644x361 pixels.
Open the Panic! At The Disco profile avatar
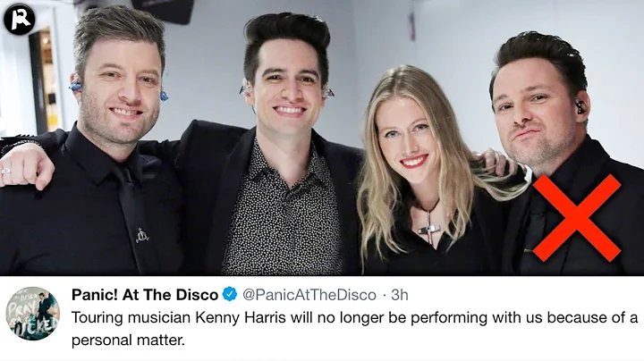pos(32,314)
